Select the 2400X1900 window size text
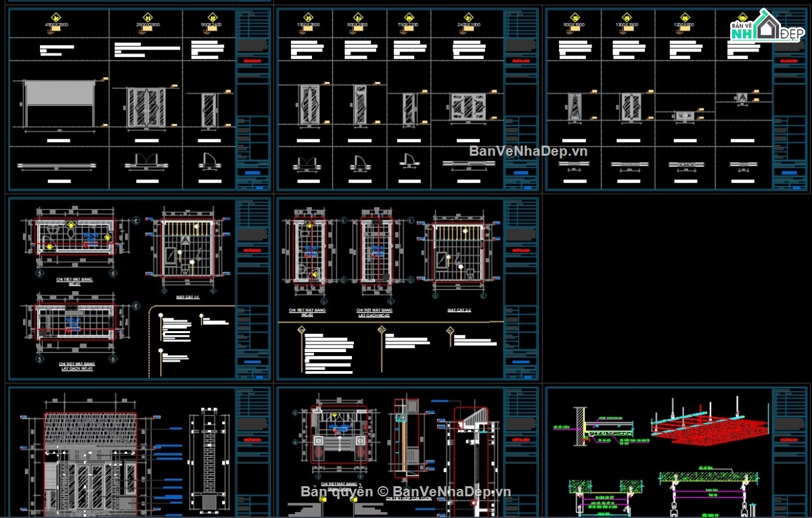 point(468,25)
